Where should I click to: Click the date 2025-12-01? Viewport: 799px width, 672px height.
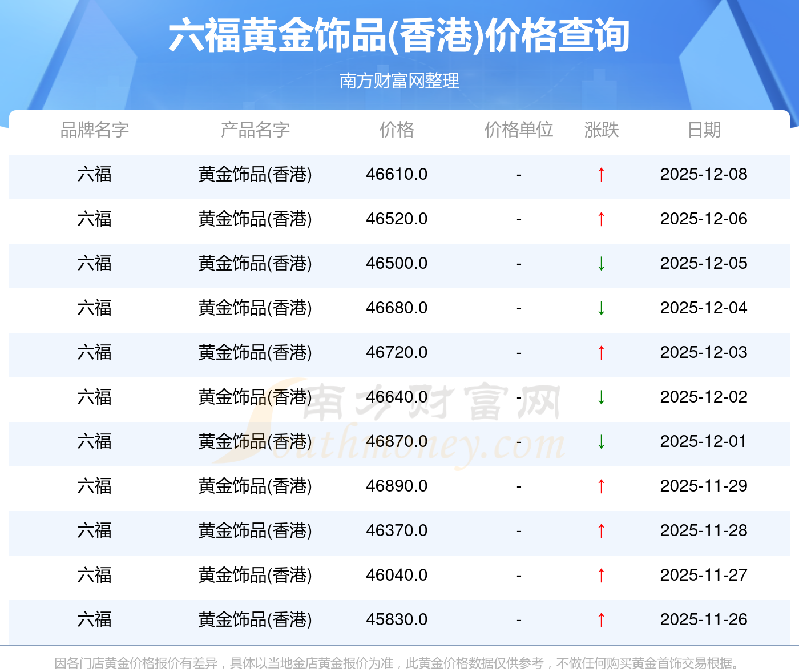[x=704, y=441]
